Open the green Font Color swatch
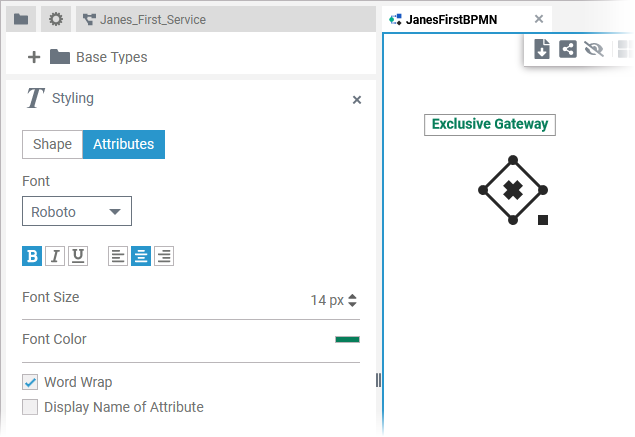This screenshot has height=437, width=635. tap(347, 340)
